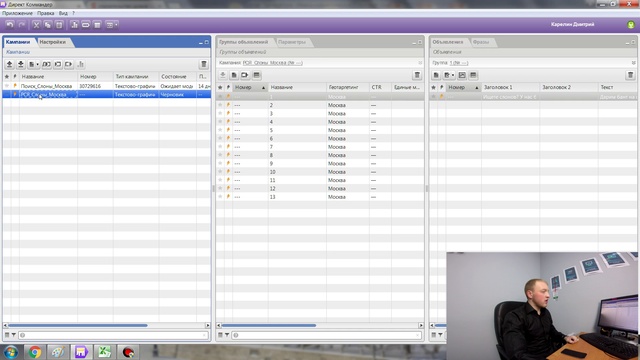Toggle the star on ad group row 5

click(220, 130)
